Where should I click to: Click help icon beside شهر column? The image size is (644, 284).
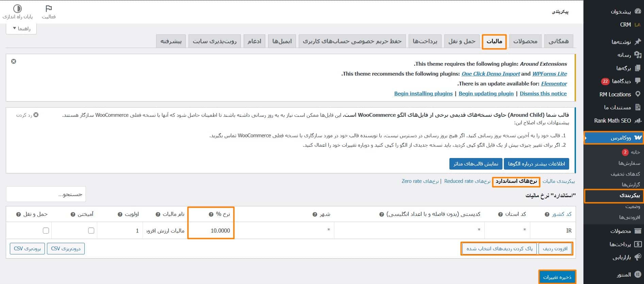[x=315, y=215]
